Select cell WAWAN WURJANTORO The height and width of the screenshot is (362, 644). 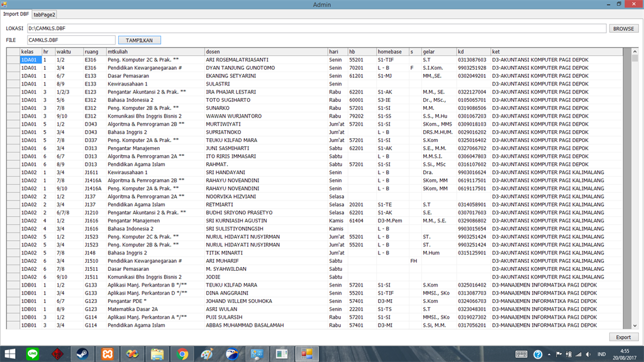[266, 116]
